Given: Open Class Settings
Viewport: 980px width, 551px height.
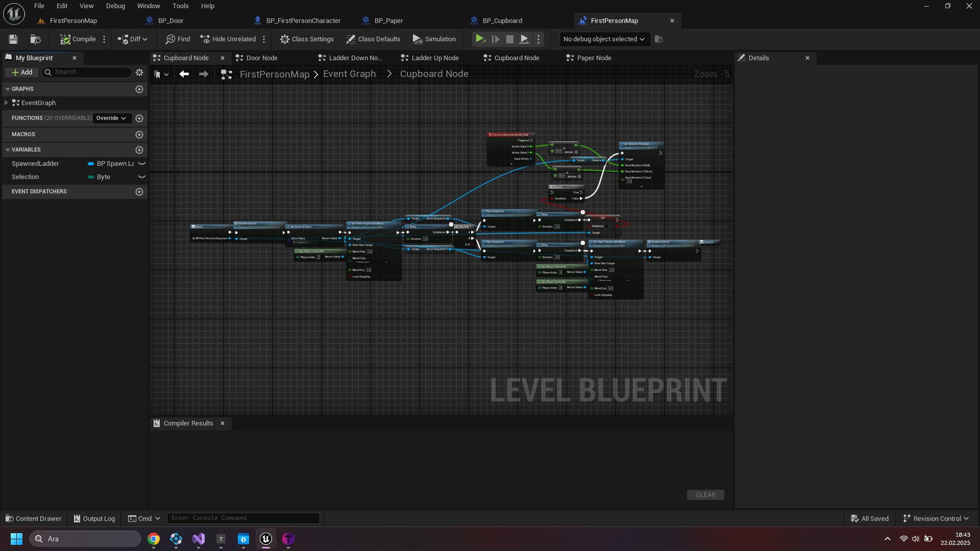Looking at the screenshot, I should pyautogui.click(x=307, y=39).
